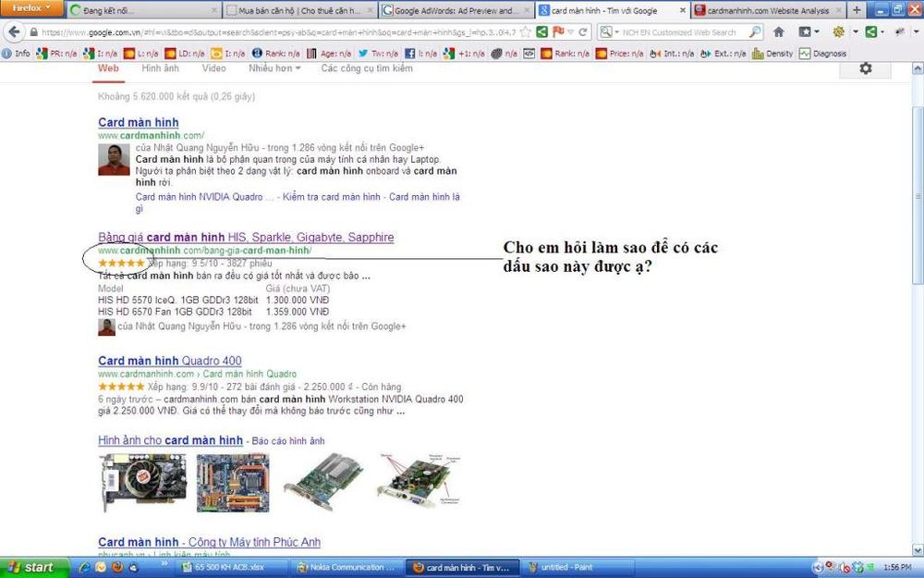Image resolution: width=924 pixels, height=578 pixels.
Task: Click the Alexa 'Rank: n/a' toolbar item
Action: pyautogui.click(x=275, y=54)
